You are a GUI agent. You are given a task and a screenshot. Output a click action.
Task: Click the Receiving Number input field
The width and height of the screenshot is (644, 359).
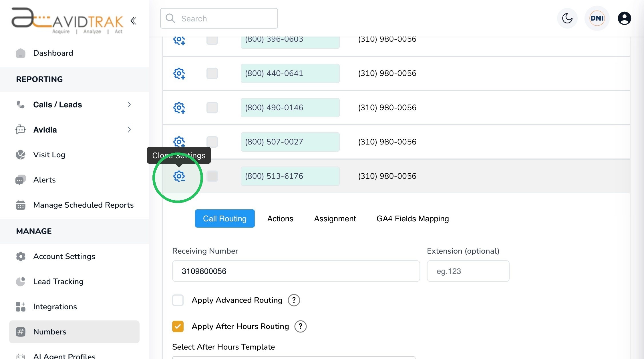(296, 271)
